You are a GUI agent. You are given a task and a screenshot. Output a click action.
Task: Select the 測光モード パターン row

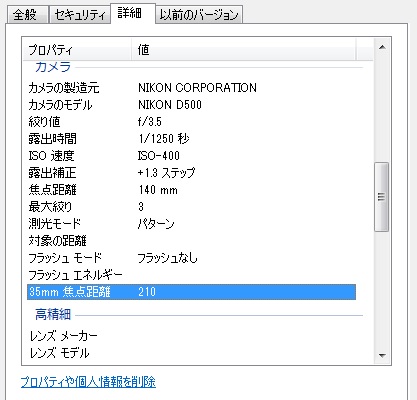[x=191, y=224]
